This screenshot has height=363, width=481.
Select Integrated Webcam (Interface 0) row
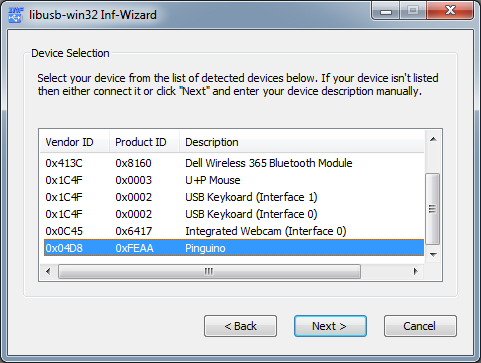point(234,231)
